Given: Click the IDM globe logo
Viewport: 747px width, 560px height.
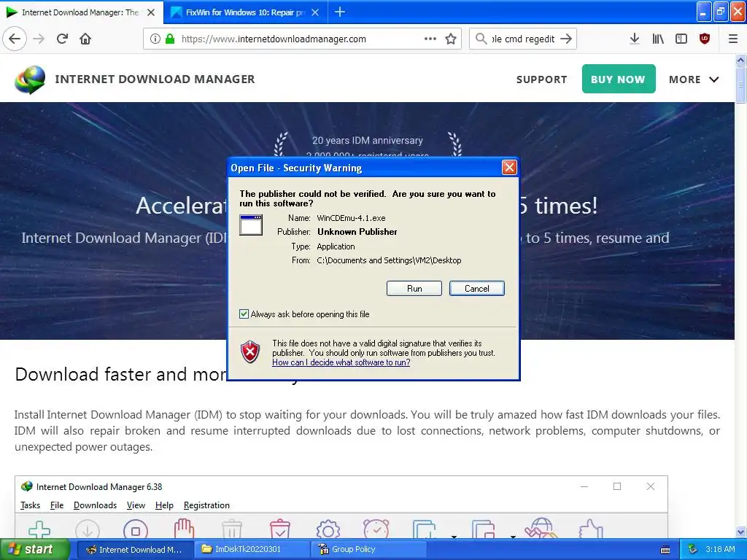Looking at the screenshot, I should point(30,79).
